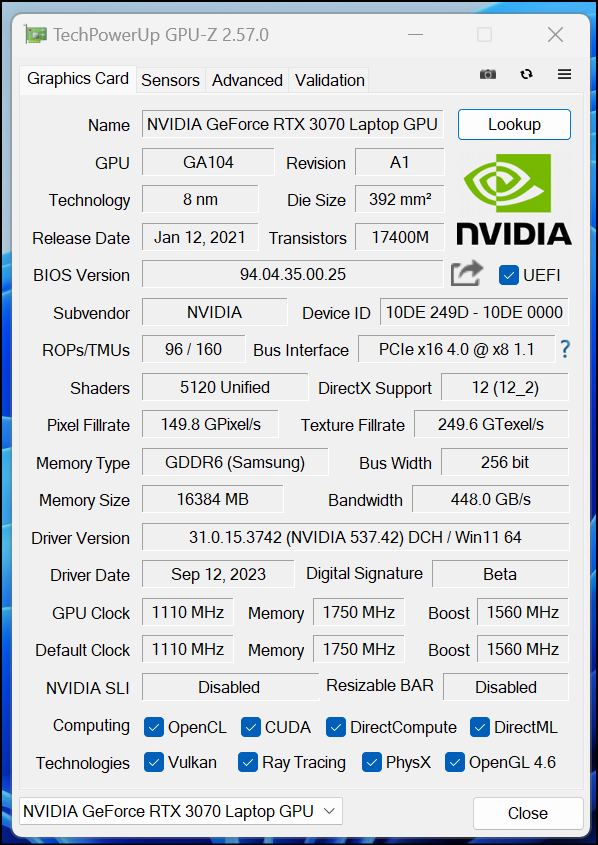Switch to the Sensors tab
Image resolution: width=598 pixels, height=845 pixels.
(170, 80)
